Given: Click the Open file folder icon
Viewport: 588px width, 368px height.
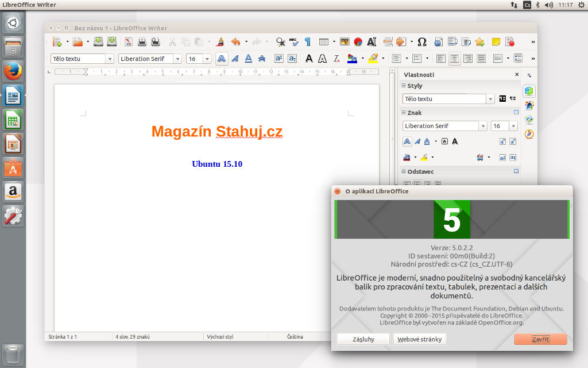Looking at the screenshot, I should coord(78,41).
